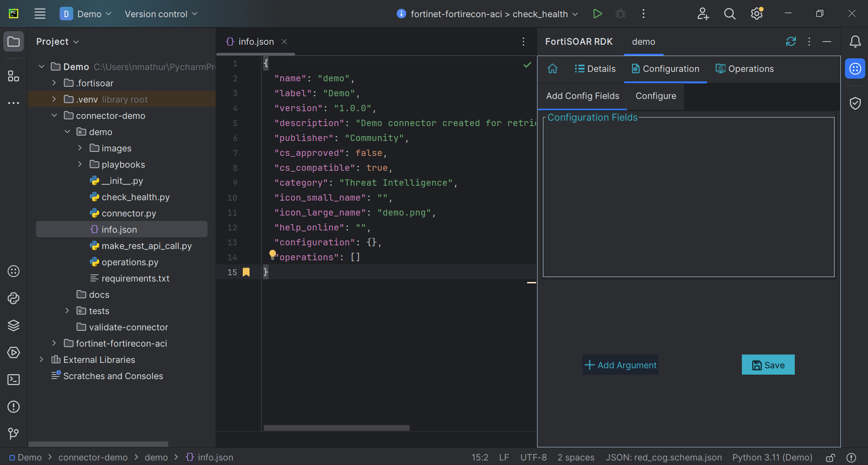Open the Git version control tool window
Screen dimensions: 868x465
point(14,434)
